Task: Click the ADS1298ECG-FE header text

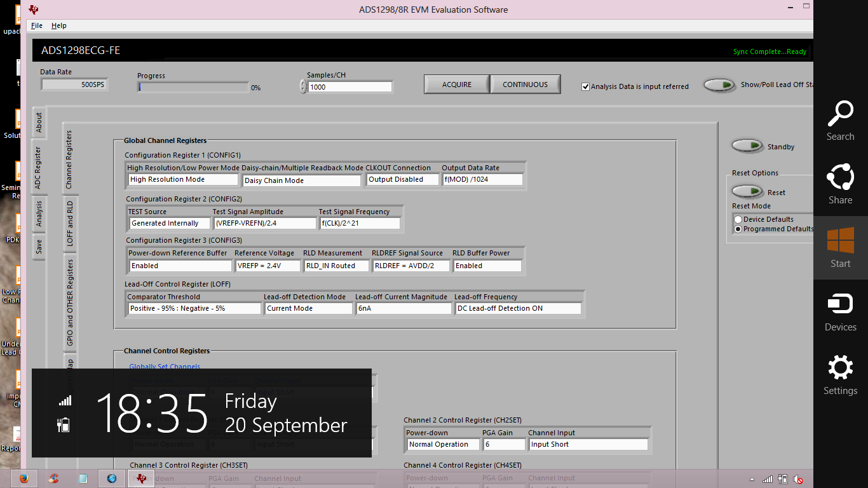Action: pos(81,50)
